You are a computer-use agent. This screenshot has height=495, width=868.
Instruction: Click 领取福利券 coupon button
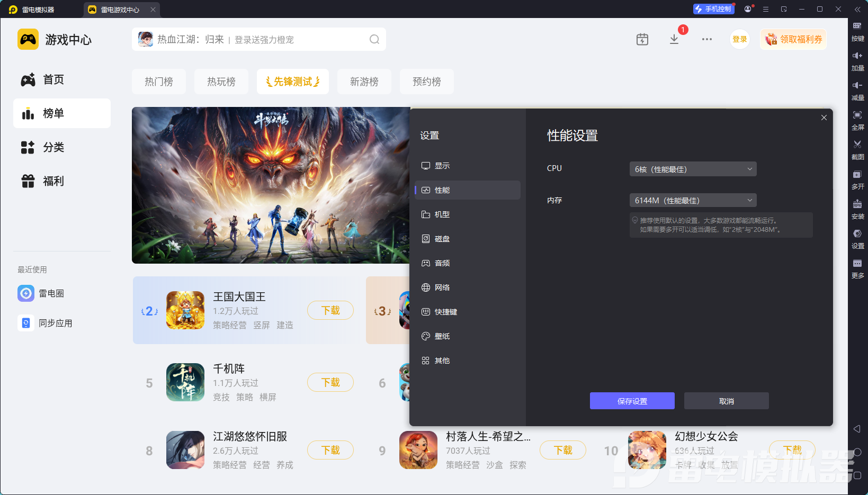[793, 39]
